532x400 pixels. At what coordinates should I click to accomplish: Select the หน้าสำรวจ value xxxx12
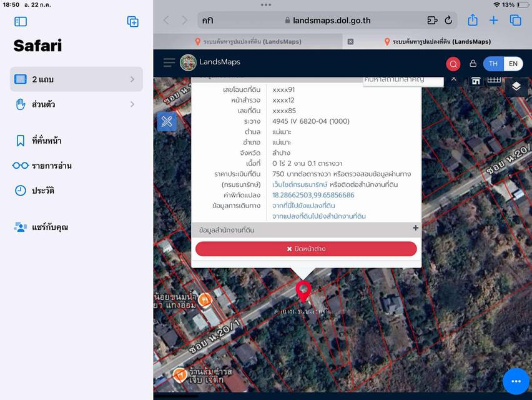coord(283,100)
